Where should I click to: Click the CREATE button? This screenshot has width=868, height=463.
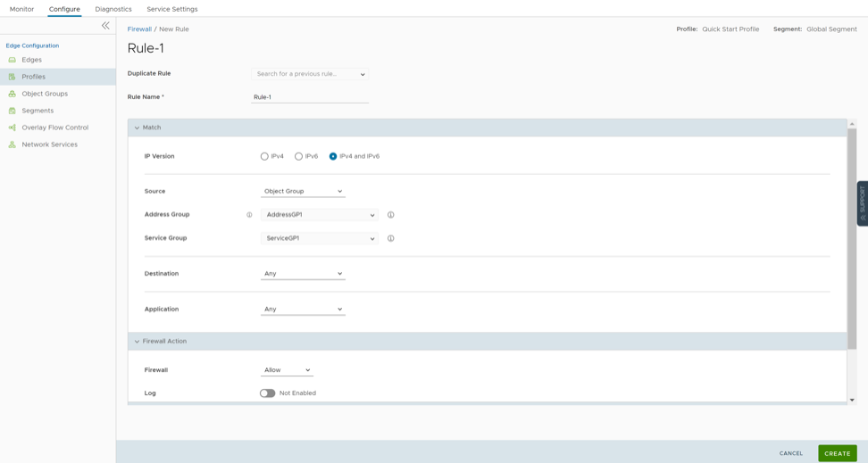tap(837, 453)
